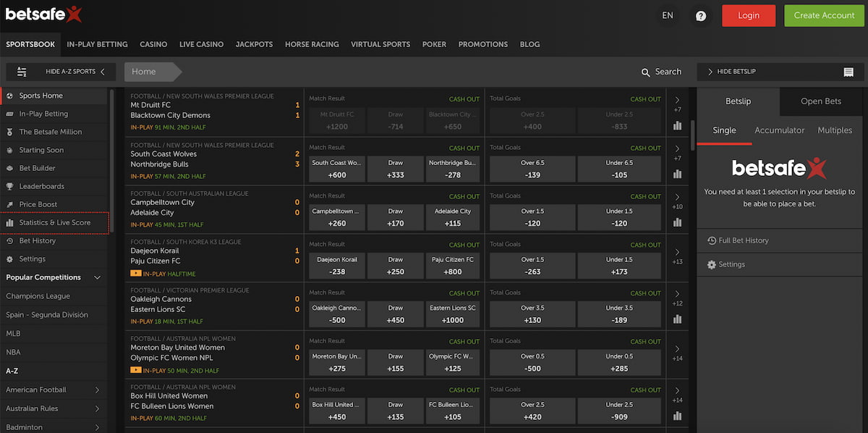The width and height of the screenshot is (868, 433).
Task: Expand more markets for Oakleigh Cannons match
Action: 677,294
